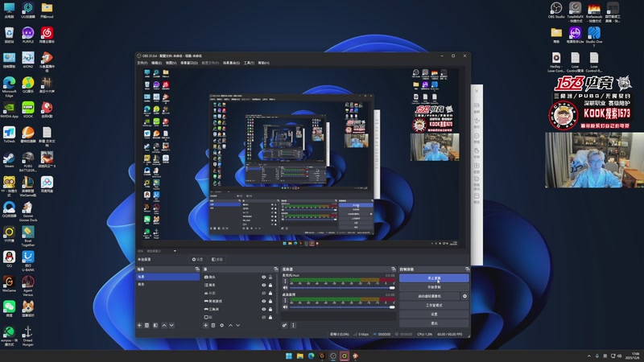The height and width of the screenshot is (362, 644).
Task: Select the highlighted first scene
Action: pos(168,277)
